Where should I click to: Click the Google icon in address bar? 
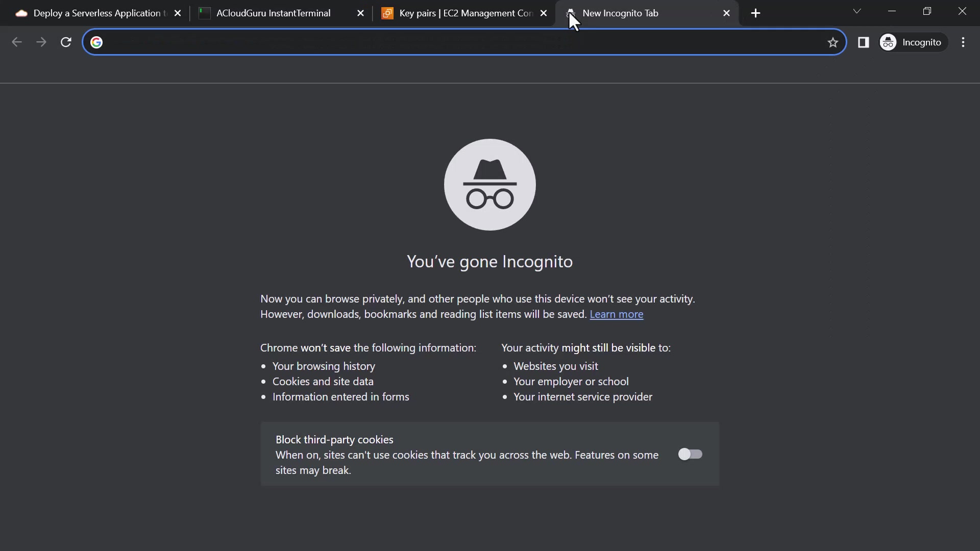point(96,42)
